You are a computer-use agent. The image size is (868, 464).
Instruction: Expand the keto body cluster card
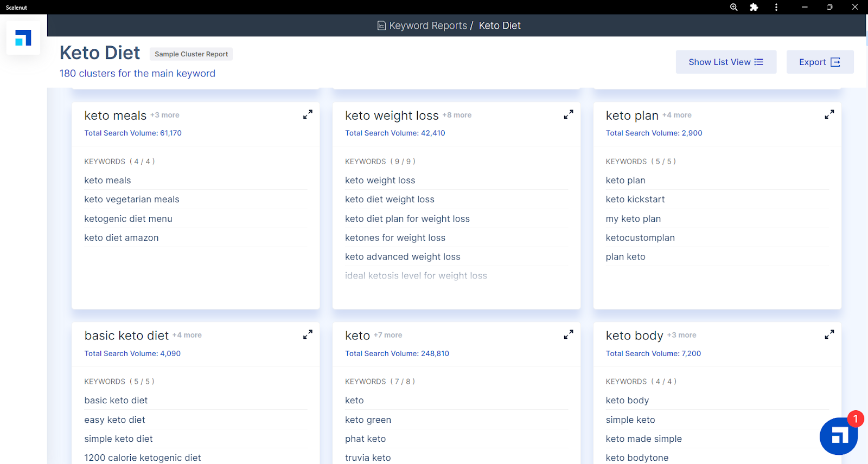pos(829,335)
